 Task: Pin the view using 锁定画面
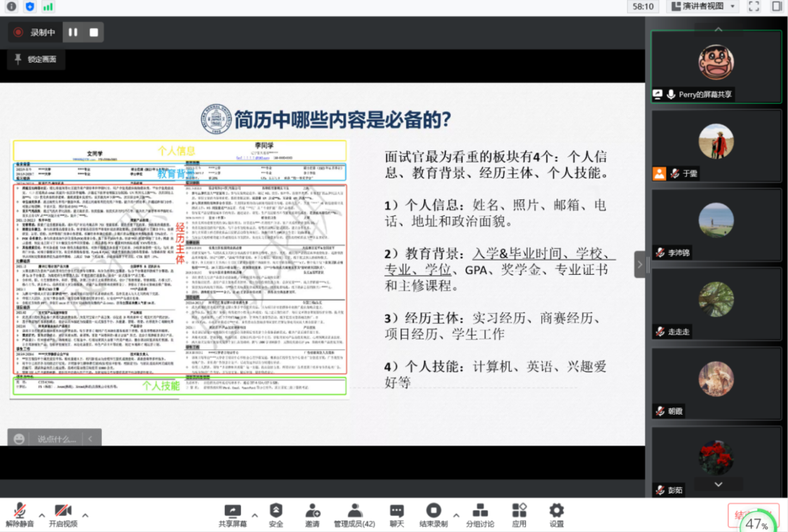pyautogui.click(x=36, y=59)
